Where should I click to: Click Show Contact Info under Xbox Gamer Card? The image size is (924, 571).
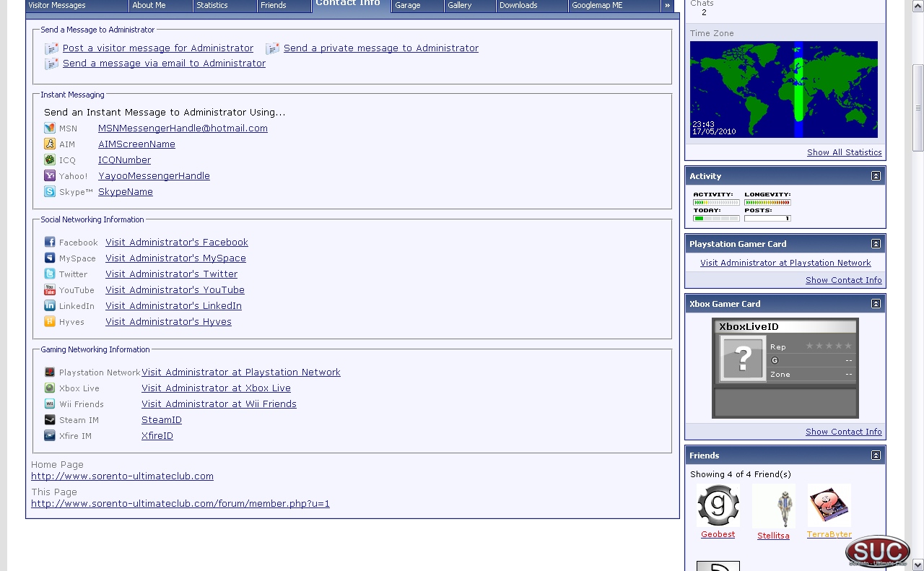pos(844,432)
